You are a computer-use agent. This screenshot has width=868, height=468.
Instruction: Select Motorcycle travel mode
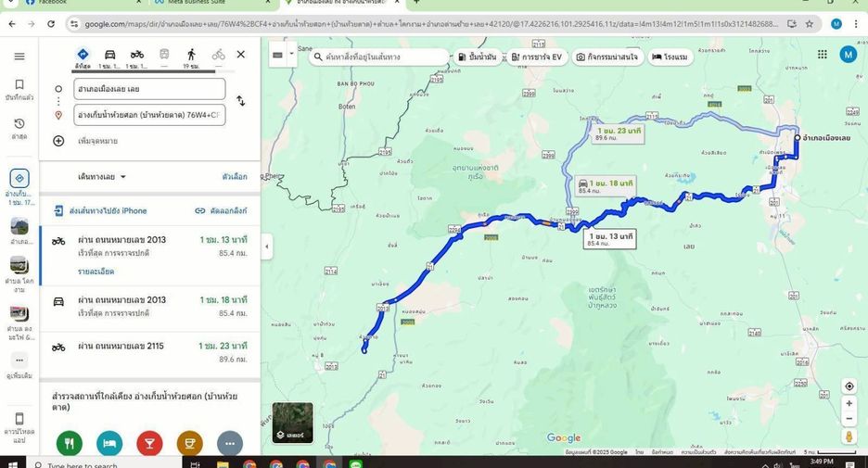[x=136, y=57]
